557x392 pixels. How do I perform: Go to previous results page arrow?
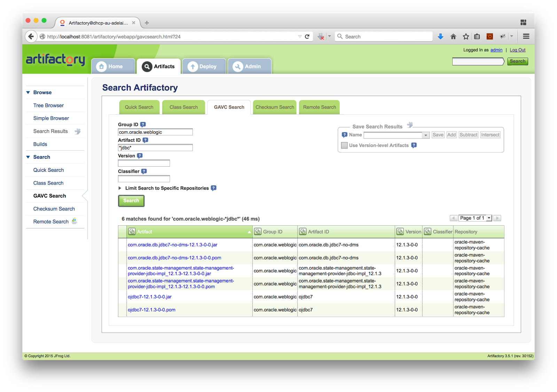tap(454, 218)
